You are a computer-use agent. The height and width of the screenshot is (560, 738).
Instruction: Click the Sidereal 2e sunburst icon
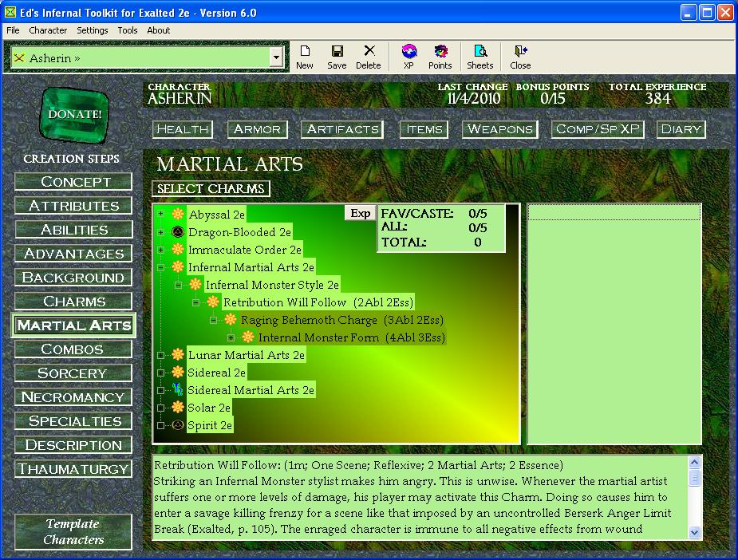click(178, 372)
